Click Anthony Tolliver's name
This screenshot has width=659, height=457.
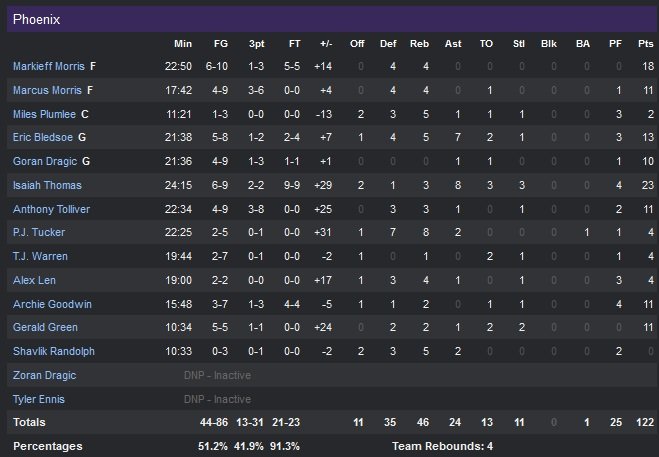coord(49,209)
